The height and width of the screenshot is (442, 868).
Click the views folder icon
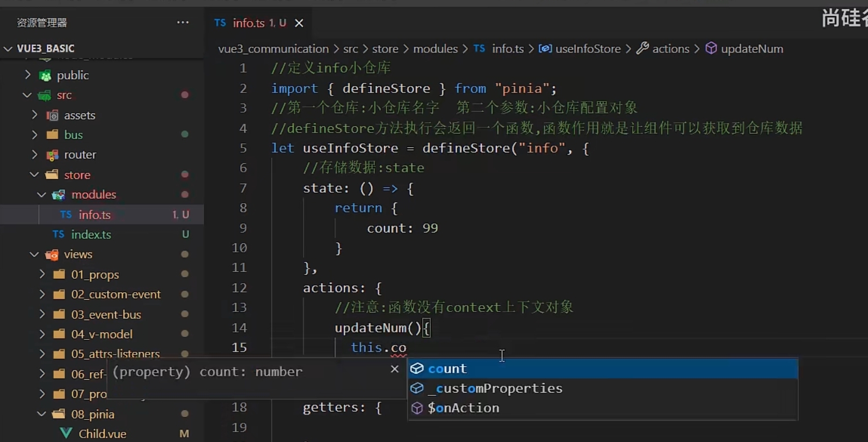(52, 255)
